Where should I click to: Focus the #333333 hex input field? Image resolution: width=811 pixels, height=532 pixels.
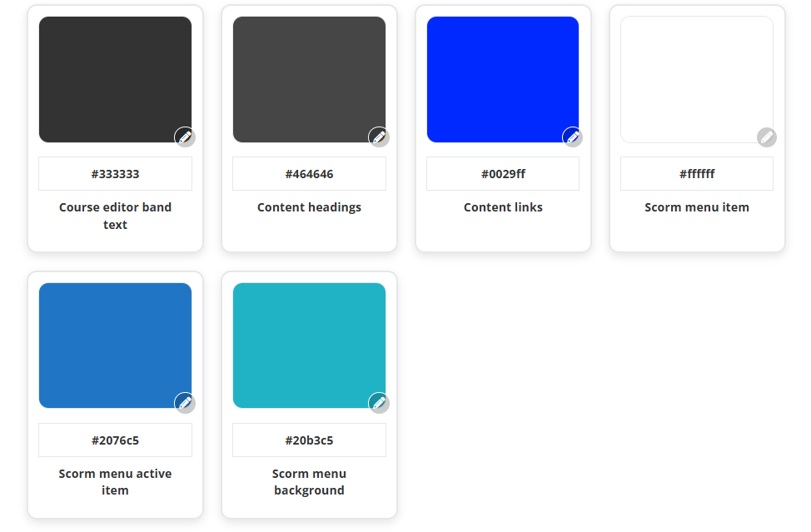coord(116,174)
